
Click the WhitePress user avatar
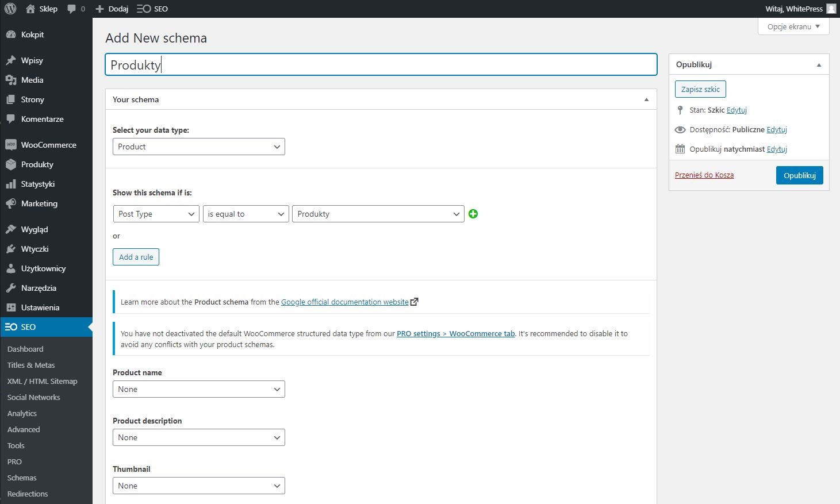[831, 9]
